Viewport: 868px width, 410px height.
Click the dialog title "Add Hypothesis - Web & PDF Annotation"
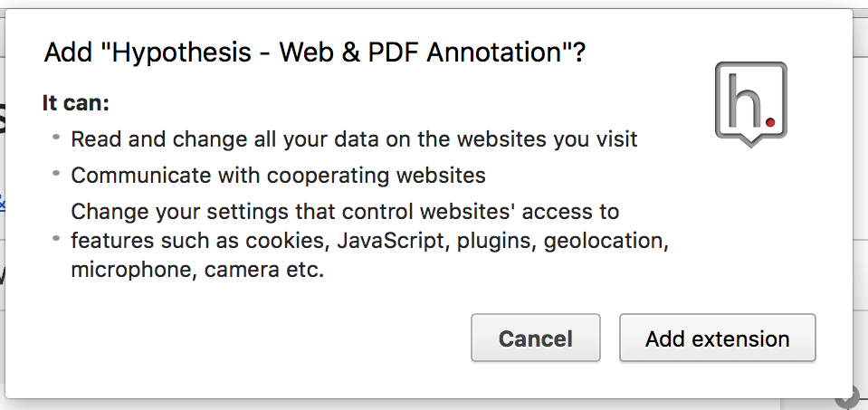coord(314,53)
